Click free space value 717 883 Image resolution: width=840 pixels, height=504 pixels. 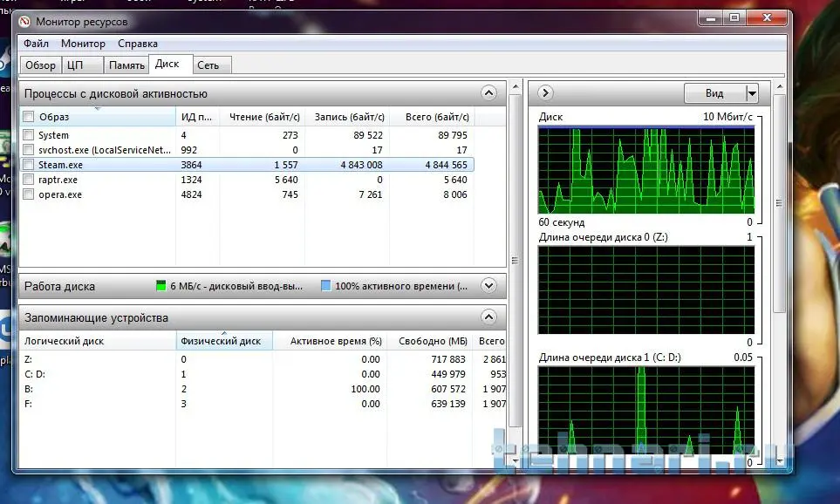point(448,359)
